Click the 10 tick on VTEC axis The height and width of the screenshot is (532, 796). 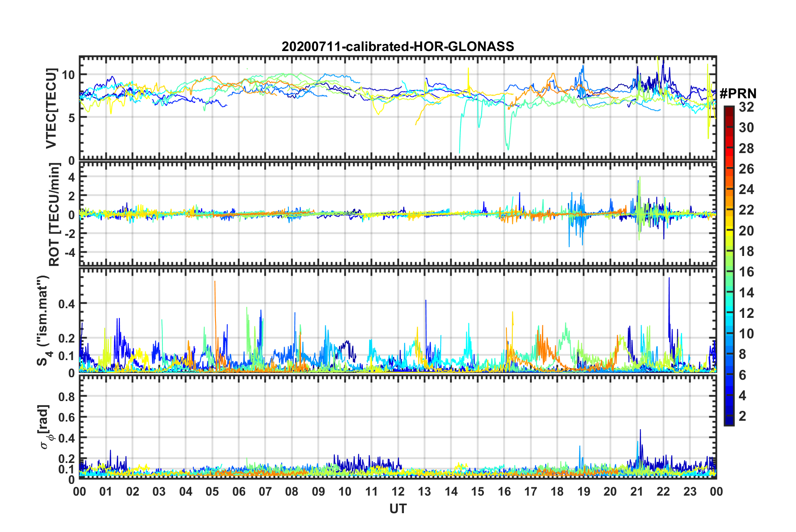(x=68, y=75)
